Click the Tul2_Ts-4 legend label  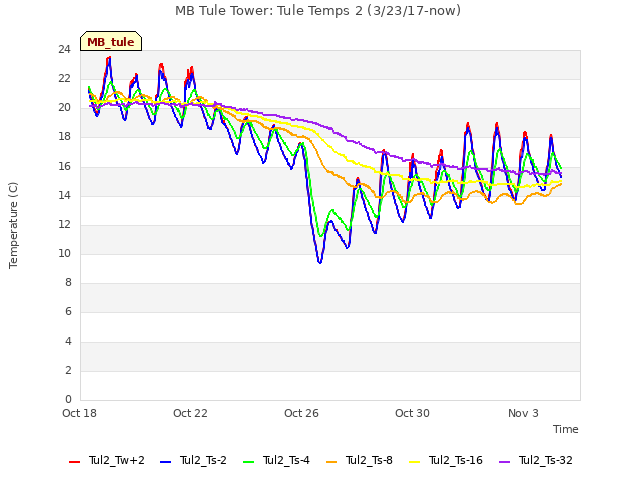coord(286,460)
